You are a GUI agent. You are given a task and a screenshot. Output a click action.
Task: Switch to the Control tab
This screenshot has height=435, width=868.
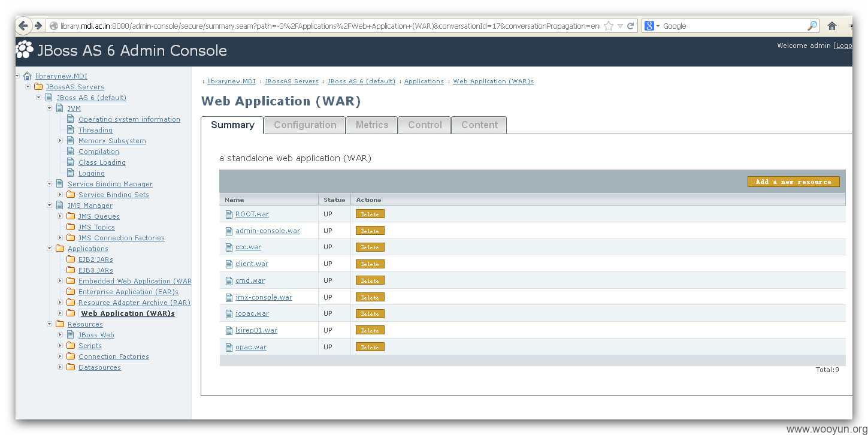(425, 125)
